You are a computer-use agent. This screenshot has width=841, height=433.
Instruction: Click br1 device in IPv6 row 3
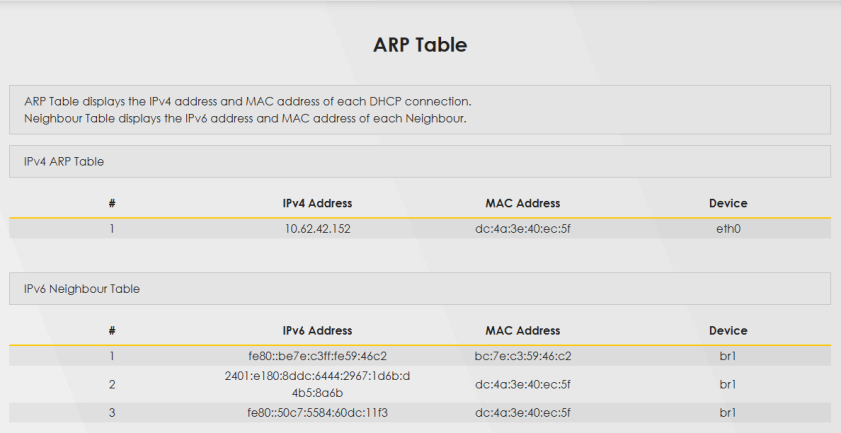coord(728,412)
